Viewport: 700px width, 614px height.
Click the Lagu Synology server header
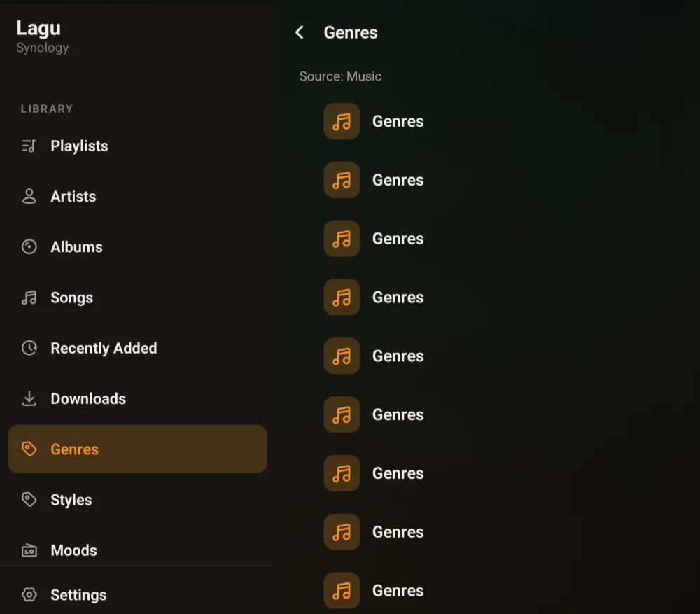43,36
